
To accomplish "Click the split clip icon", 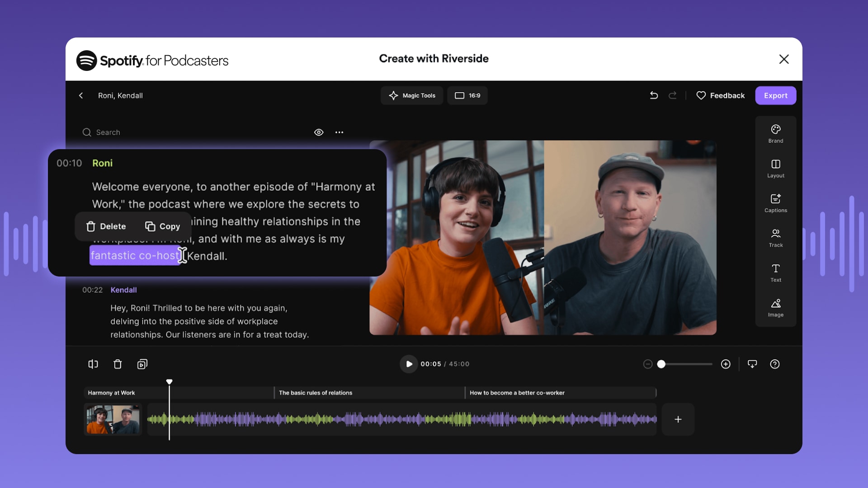I will point(93,364).
